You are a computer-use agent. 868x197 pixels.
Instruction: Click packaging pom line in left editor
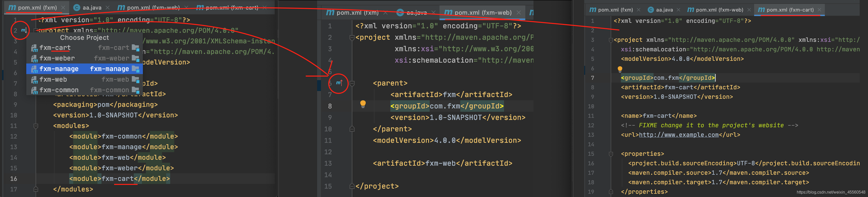(x=105, y=105)
